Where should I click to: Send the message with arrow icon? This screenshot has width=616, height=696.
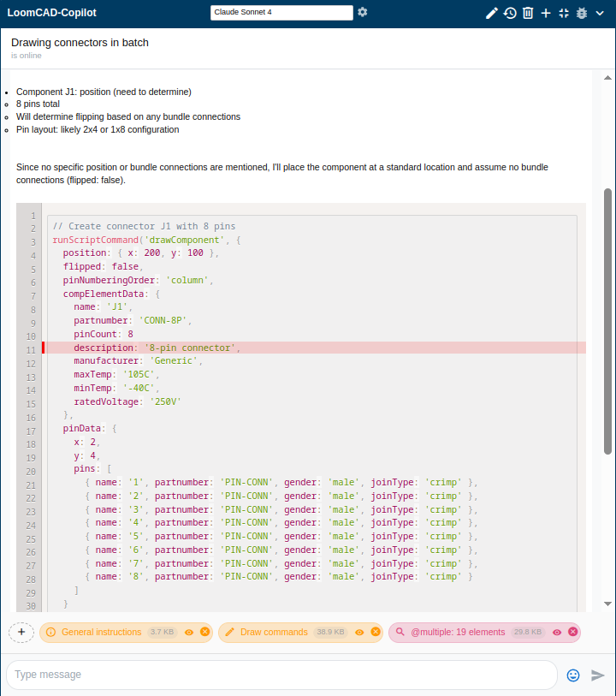coord(598,675)
